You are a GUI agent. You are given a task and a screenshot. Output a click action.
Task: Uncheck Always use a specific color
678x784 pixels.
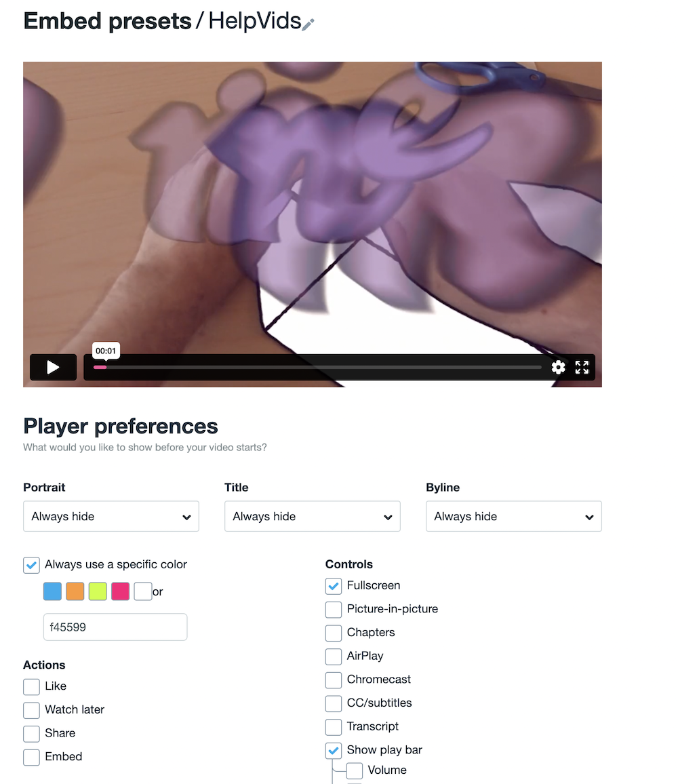tap(31, 565)
